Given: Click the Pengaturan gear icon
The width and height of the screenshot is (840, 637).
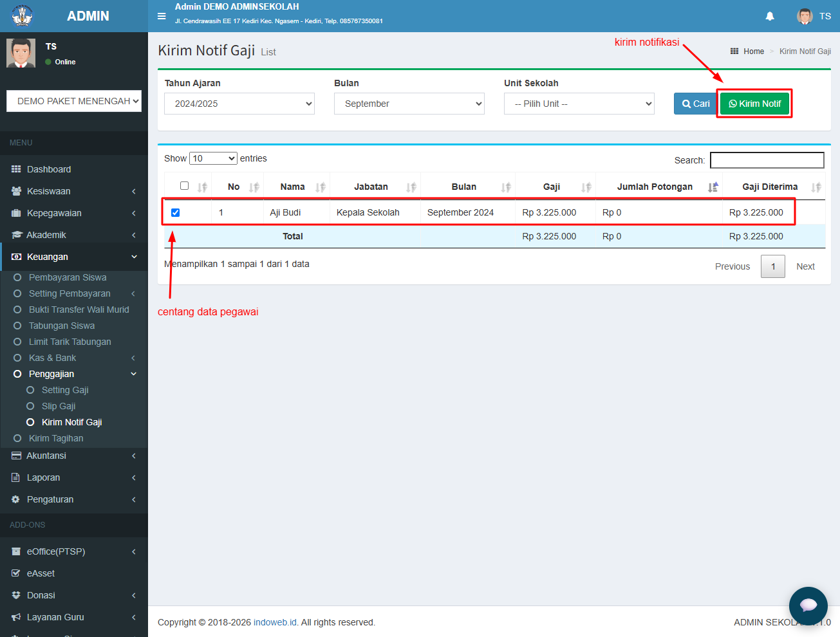Looking at the screenshot, I should point(15,499).
